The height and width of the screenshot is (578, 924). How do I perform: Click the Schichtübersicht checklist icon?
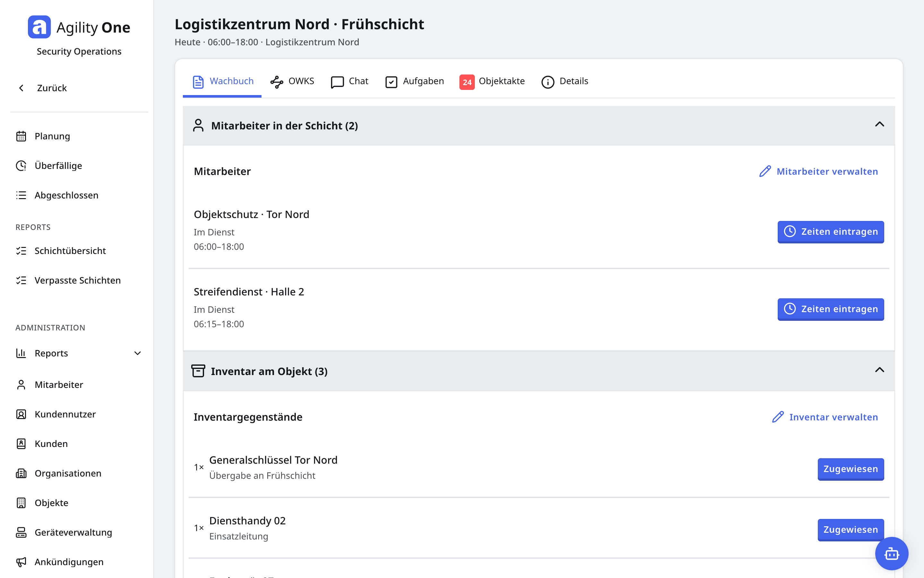click(x=21, y=251)
